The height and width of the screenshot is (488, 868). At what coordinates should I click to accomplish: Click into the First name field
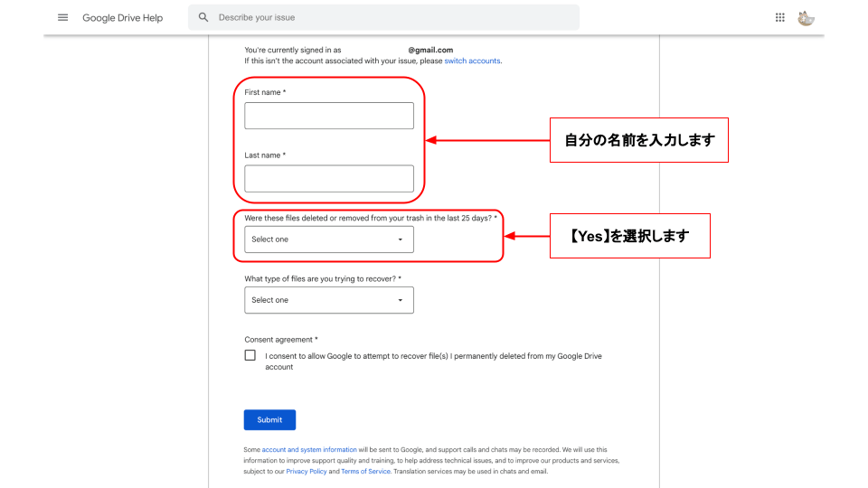click(328, 116)
